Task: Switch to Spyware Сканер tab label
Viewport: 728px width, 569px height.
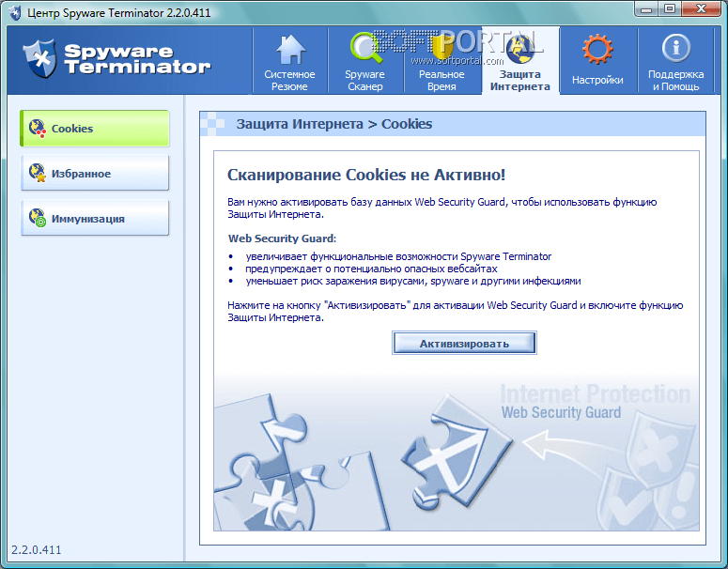Action: pos(364,81)
